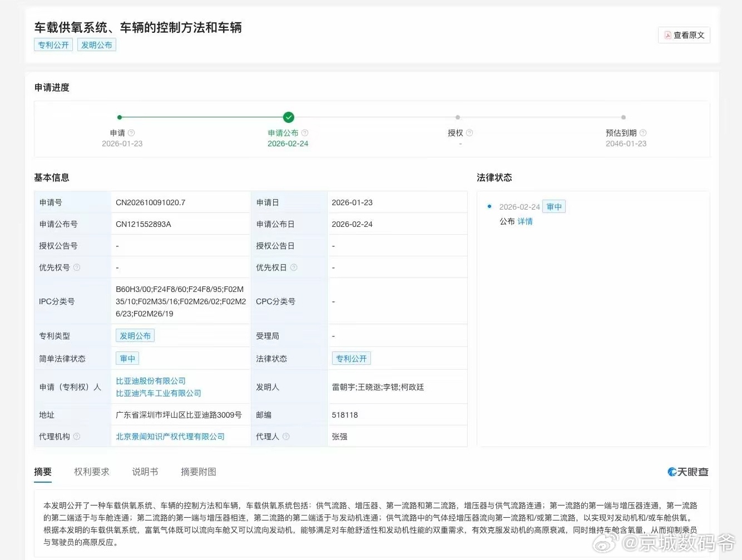This screenshot has height=560, width=742.
Task: Select the 摘要 tab
Action: (43, 472)
